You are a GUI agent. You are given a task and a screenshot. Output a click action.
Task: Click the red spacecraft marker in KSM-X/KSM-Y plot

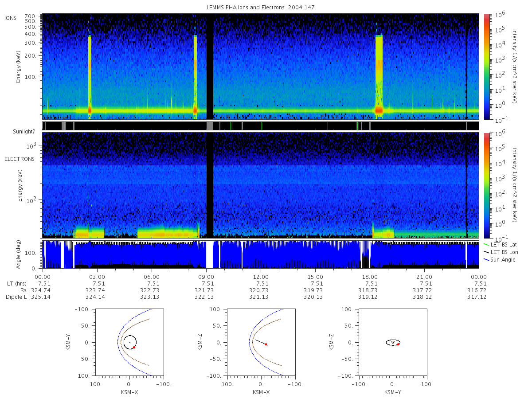click(134, 347)
